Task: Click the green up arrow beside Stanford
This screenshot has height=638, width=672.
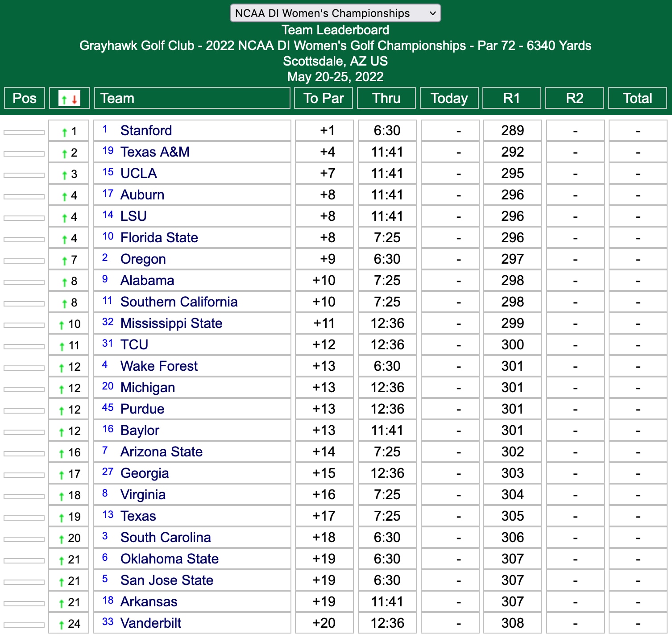Action: [x=65, y=132]
